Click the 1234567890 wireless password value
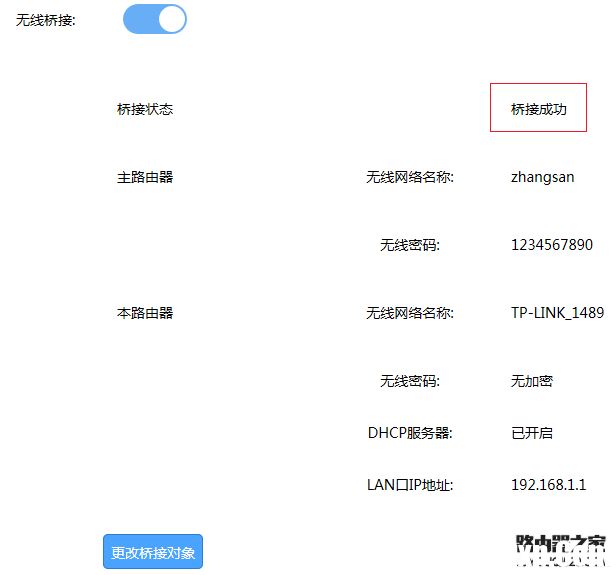Image resolution: width=616 pixels, height=575 pixels. tap(552, 245)
